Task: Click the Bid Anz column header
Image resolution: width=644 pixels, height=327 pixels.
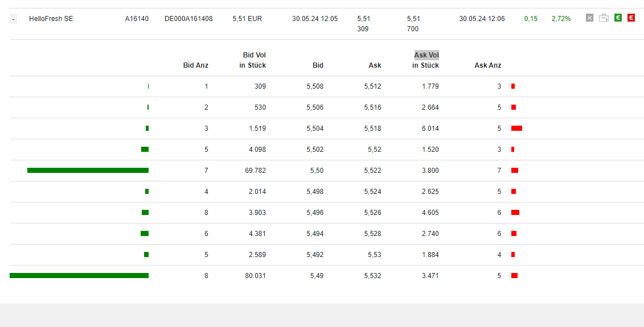Action: 195,65
